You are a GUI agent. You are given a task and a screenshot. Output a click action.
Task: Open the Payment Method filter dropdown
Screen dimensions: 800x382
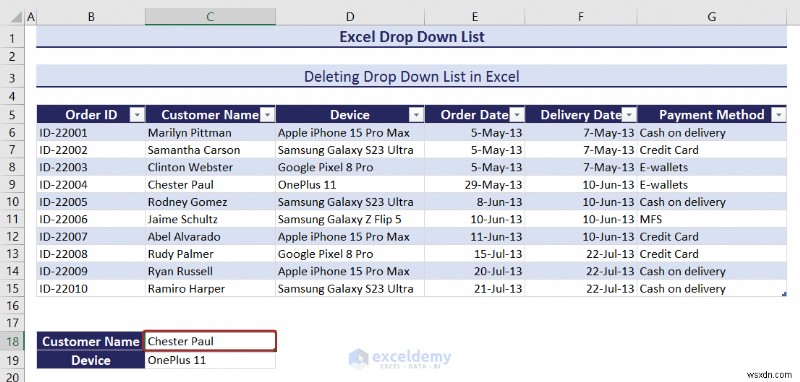[779, 115]
